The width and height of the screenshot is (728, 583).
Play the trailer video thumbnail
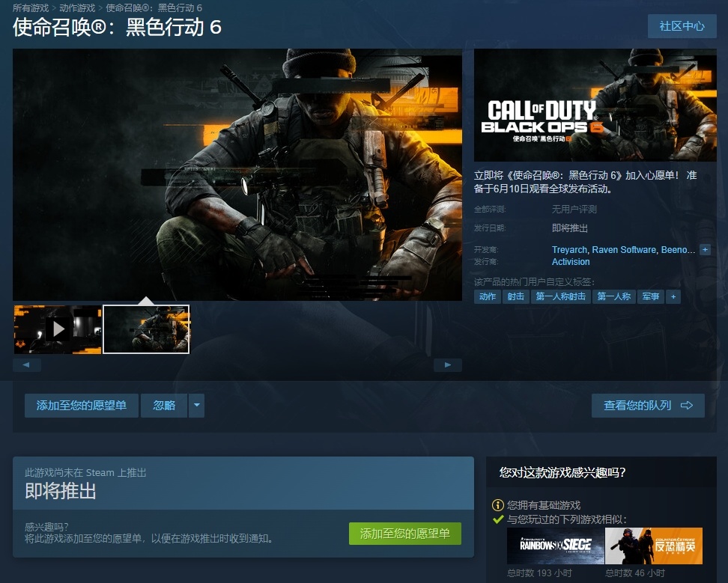point(58,329)
